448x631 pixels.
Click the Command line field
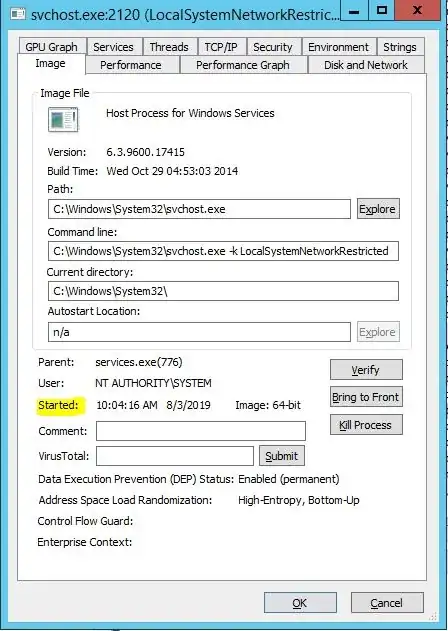coord(223,251)
